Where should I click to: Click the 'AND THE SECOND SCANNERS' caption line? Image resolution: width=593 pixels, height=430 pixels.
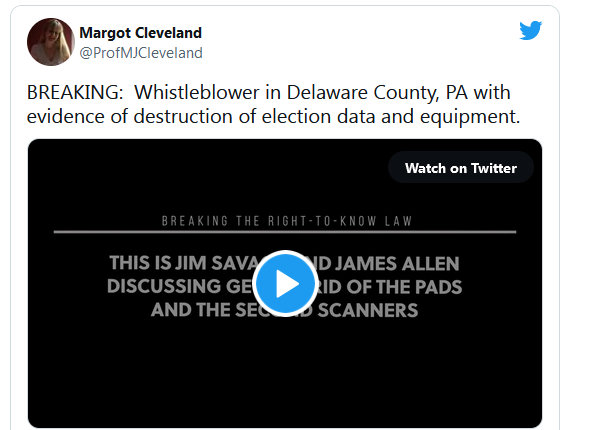[284, 310]
